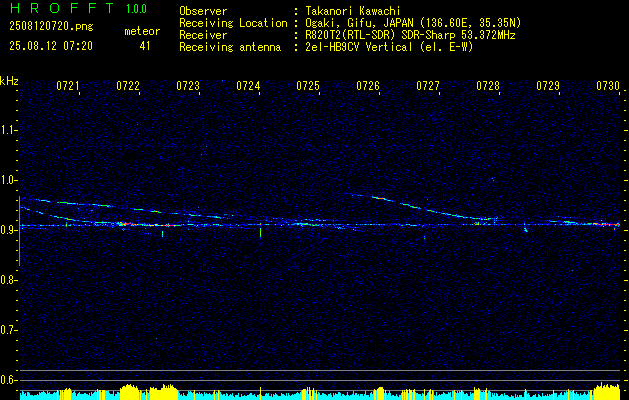The image size is (629, 400).
Task: Click the 0725 time marker
Action: pyautogui.click(x=308, y=85)
